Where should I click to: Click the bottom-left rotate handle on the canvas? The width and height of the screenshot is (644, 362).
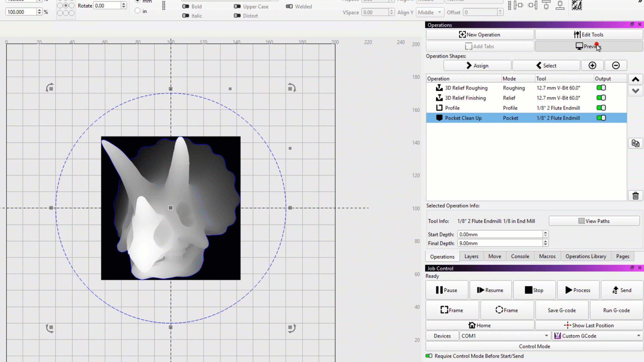click(50, 328)
